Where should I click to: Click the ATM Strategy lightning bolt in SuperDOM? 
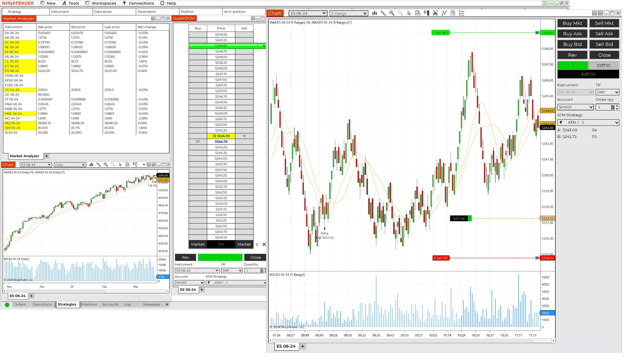(x=209, y=282)
